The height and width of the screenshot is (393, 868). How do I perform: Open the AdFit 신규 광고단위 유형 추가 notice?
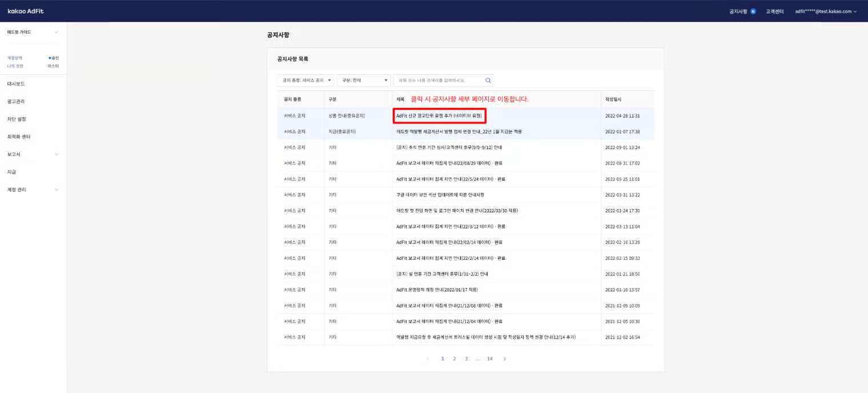point(439,116)
